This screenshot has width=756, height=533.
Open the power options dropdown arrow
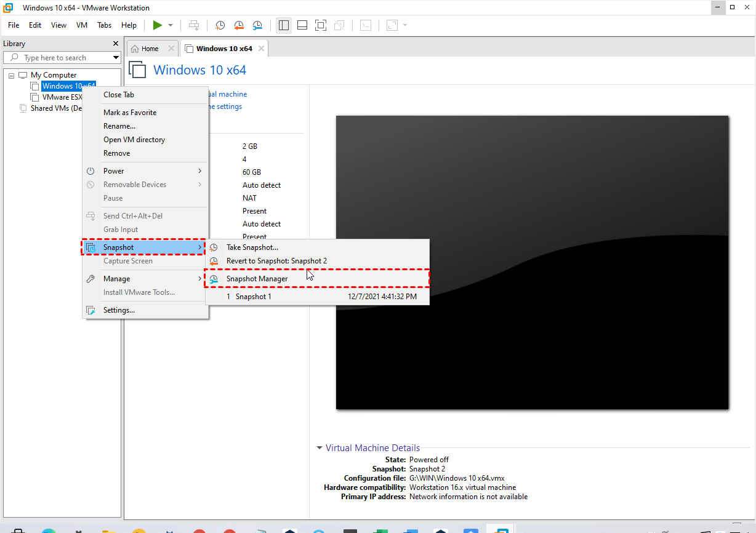[171, 25]
